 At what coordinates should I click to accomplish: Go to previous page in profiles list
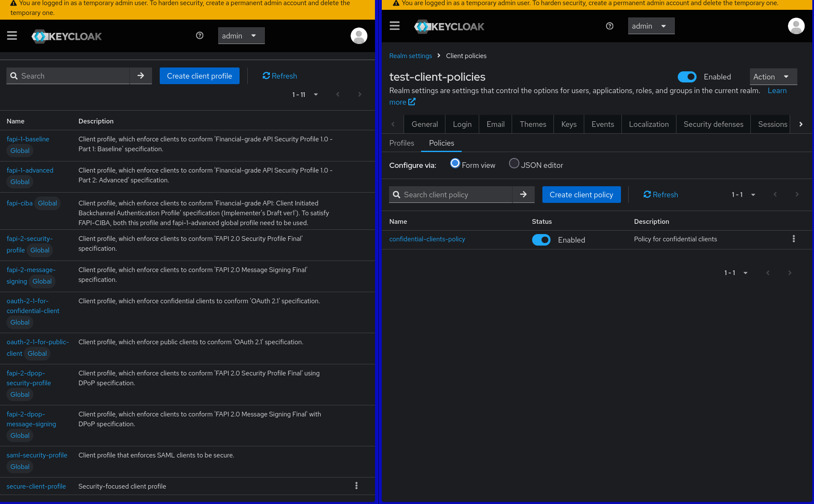tap(338, 94)
